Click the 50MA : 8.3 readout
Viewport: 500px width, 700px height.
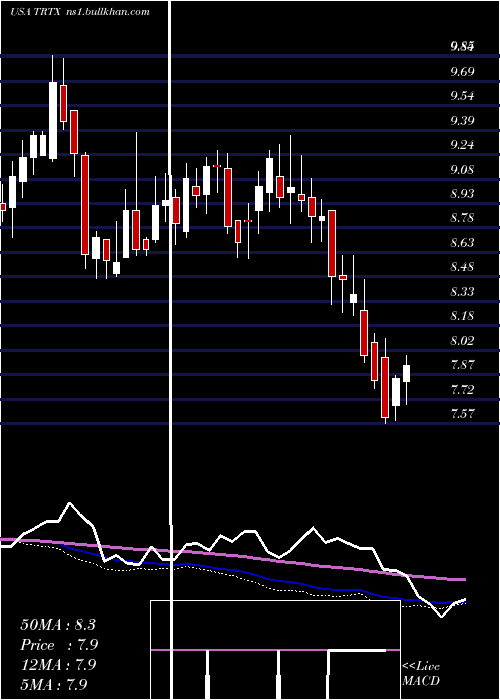(x=58, y=625)
